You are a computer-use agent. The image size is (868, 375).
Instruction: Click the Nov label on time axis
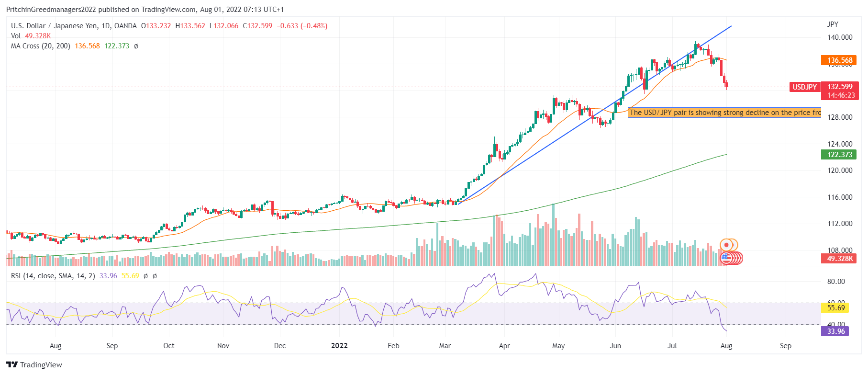(x=223, y=346)
